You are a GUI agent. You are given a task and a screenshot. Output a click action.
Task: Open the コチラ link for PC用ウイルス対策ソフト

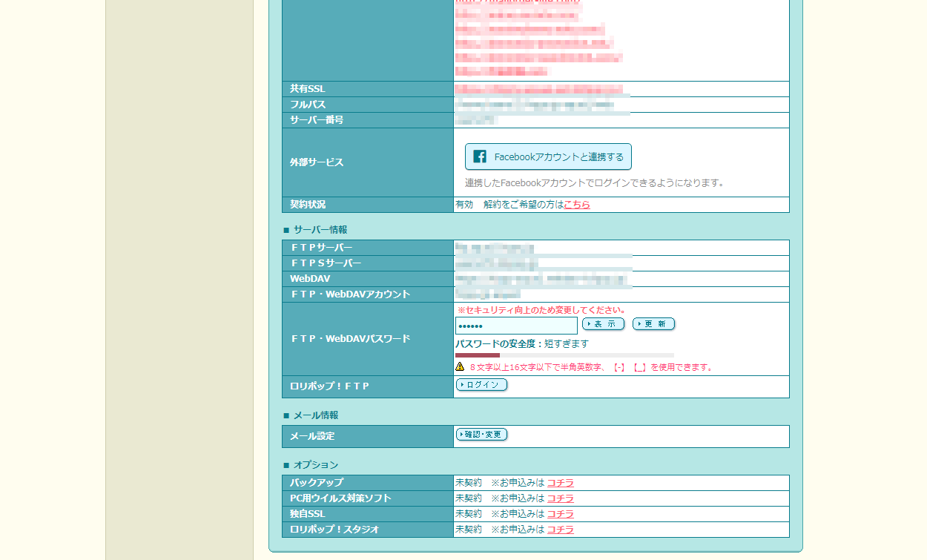[560, 498]
